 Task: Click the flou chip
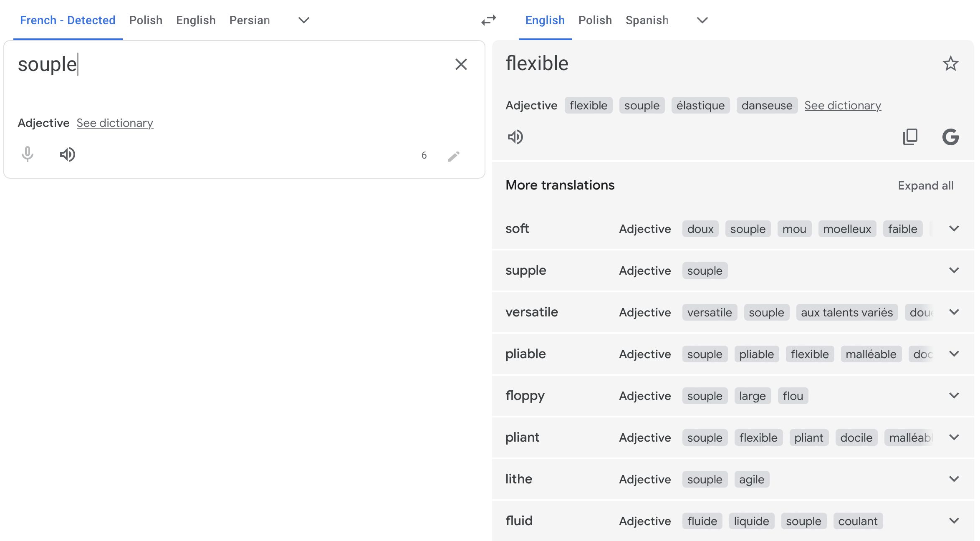793,396
